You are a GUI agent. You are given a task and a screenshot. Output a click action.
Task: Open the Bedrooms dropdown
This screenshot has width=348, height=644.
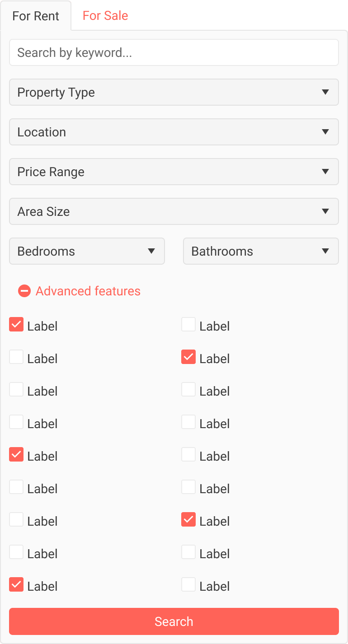(87, 251)
